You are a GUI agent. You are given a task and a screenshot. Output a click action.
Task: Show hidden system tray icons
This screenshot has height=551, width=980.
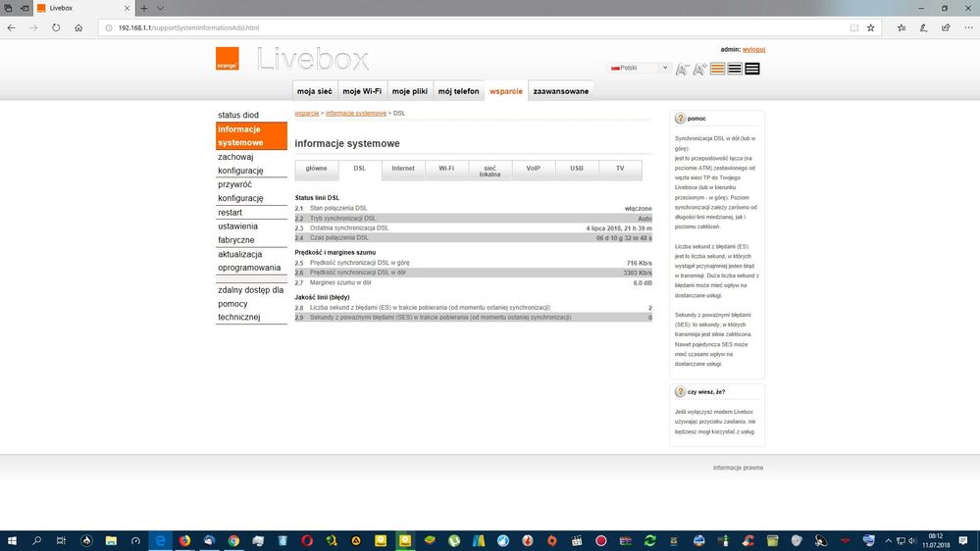point(888,541)
